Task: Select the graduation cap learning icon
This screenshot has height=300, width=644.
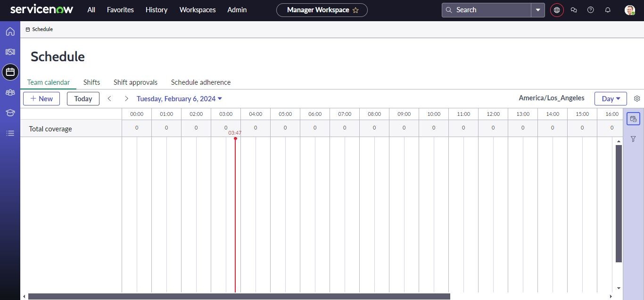Action: pyautogui.click(x=10, y=113)
